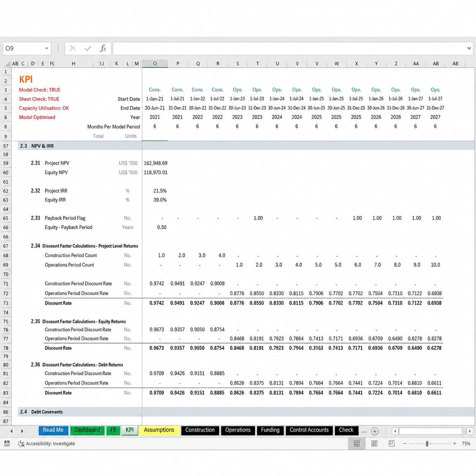This screenshot has width=476, height=476.
Task: Select the KPI sheet tab
Action: [x=130, y=430]
